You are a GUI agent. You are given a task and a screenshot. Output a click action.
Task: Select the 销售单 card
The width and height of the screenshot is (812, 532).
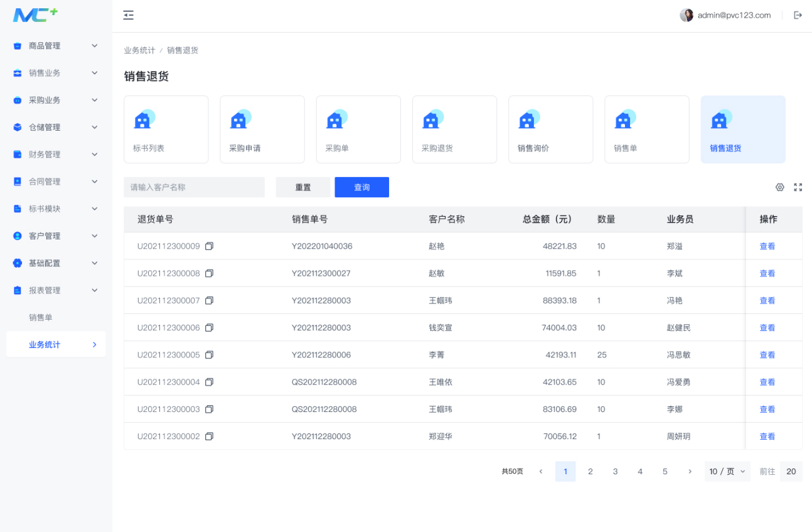pyautogui.click(x=647, y=129)
